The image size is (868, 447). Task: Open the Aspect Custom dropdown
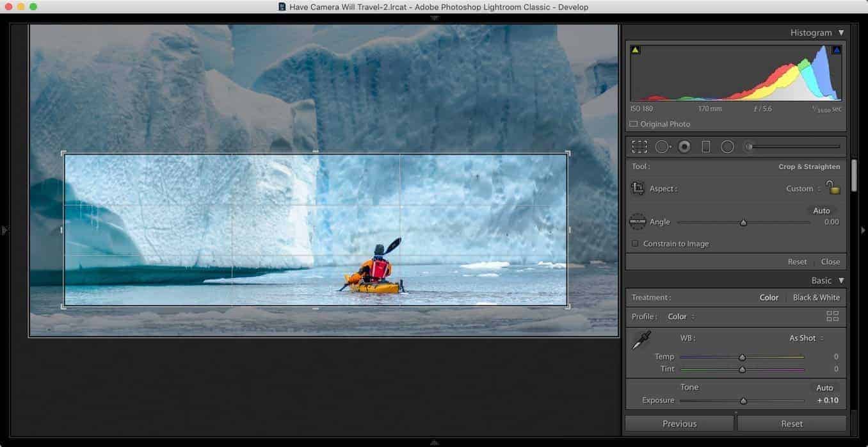click(803, 189)
